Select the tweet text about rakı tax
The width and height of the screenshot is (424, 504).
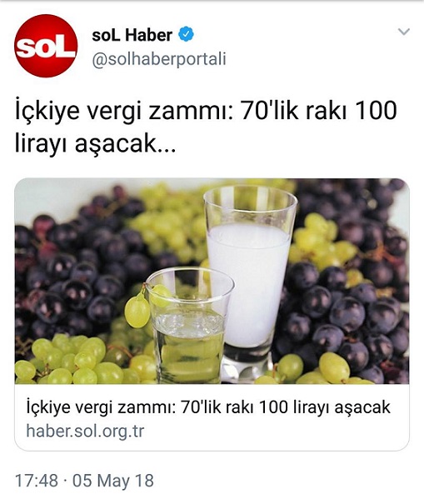pyautogui.click(x=206, y=127)
